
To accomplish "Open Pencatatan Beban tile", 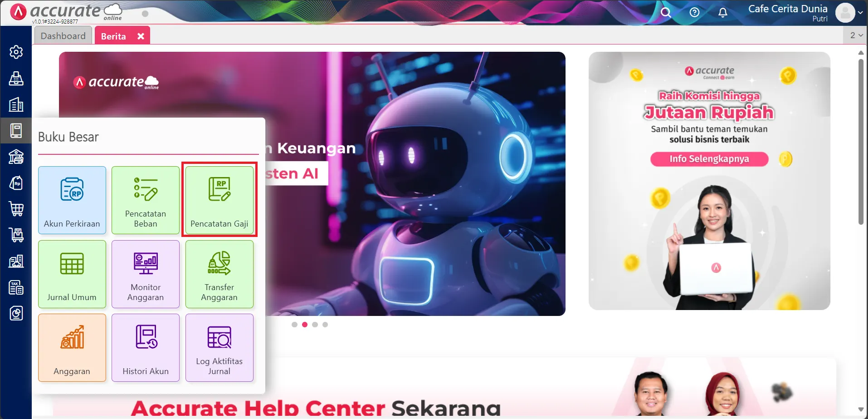I will [x=146, y=200].
